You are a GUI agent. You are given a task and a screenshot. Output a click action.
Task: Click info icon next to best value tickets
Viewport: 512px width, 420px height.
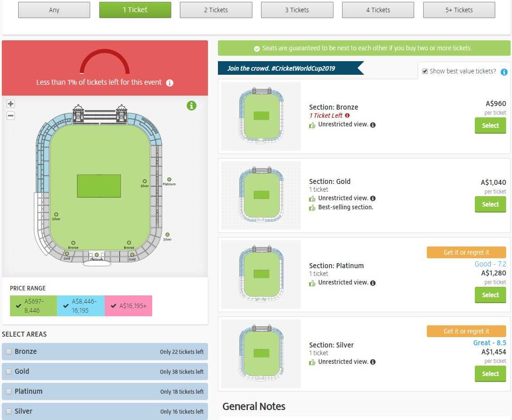504,72
